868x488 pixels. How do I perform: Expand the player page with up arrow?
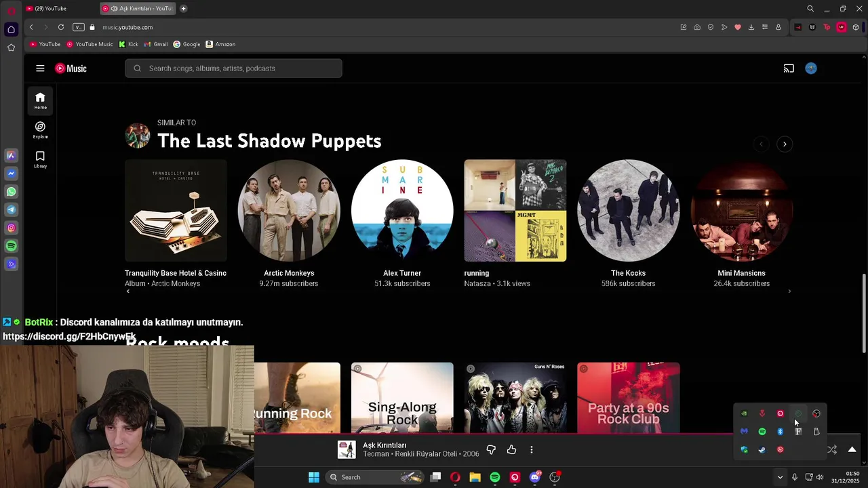(x=852, y=449)
